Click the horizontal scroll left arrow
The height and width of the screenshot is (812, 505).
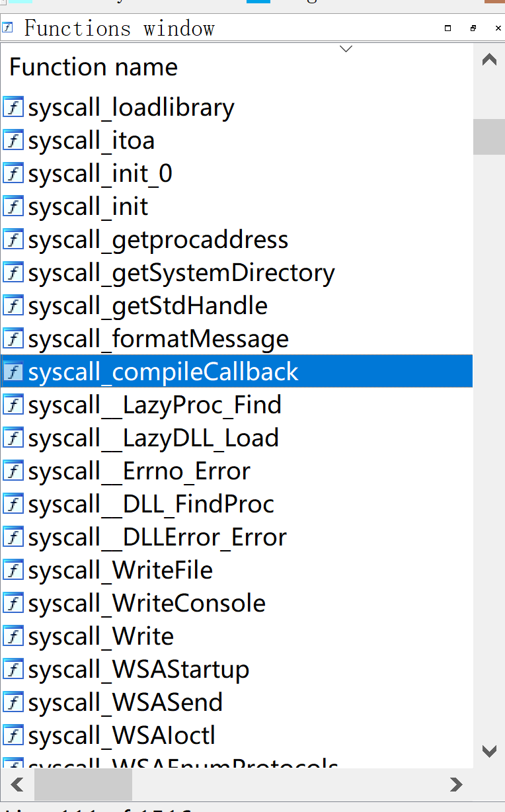(x=17, y=785)
